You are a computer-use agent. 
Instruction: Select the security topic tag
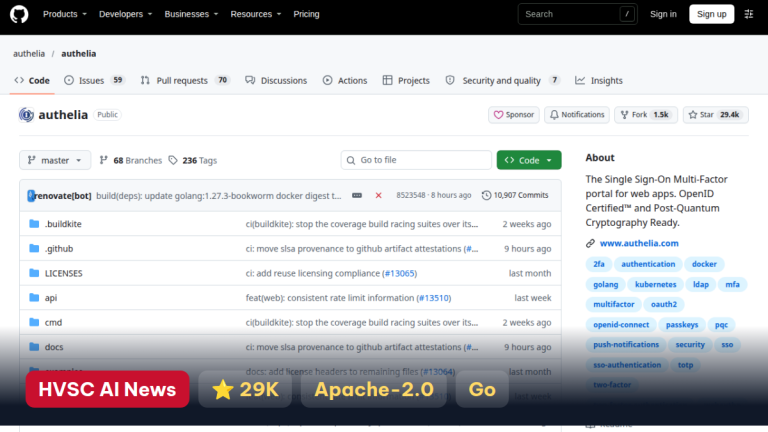point(690,345)
